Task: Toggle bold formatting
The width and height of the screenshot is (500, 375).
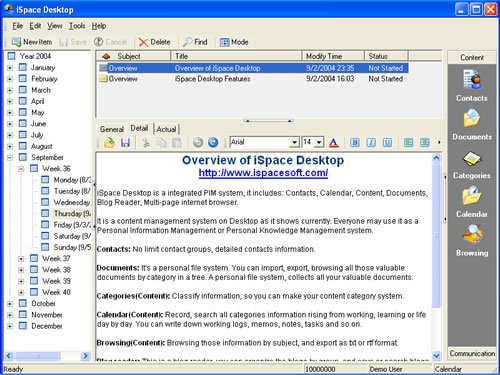Action: coord(355,143)
